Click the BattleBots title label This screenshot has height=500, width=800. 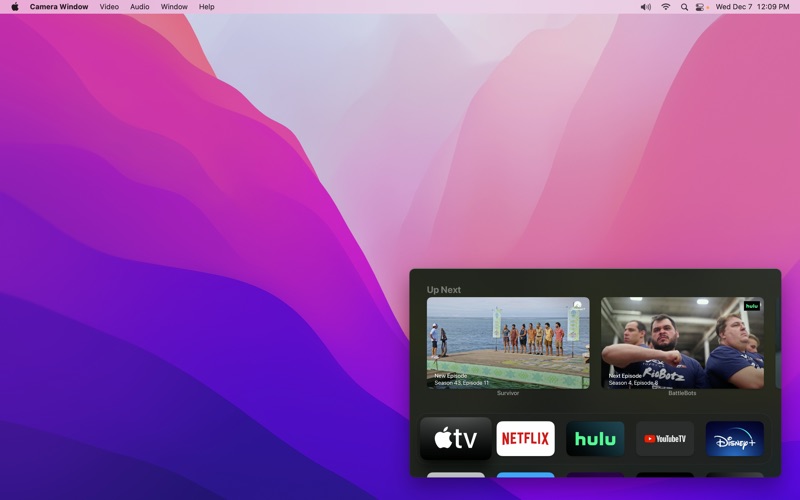coord(682,393)
